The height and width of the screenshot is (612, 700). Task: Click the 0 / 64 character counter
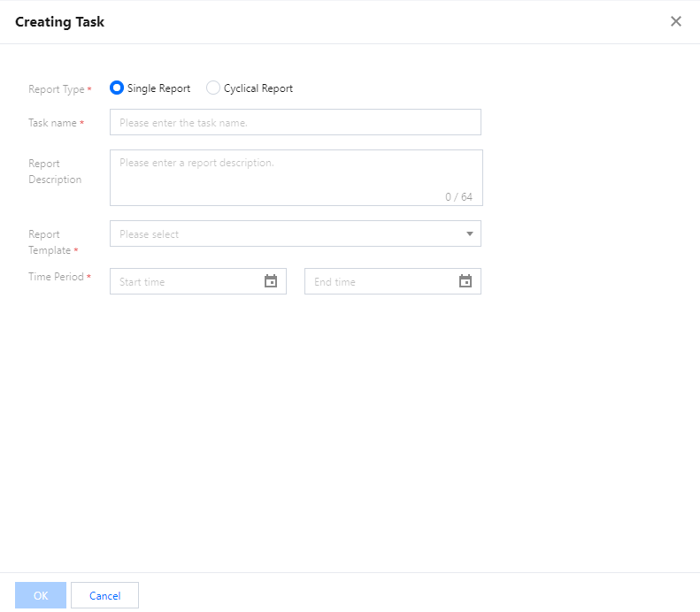458,196
